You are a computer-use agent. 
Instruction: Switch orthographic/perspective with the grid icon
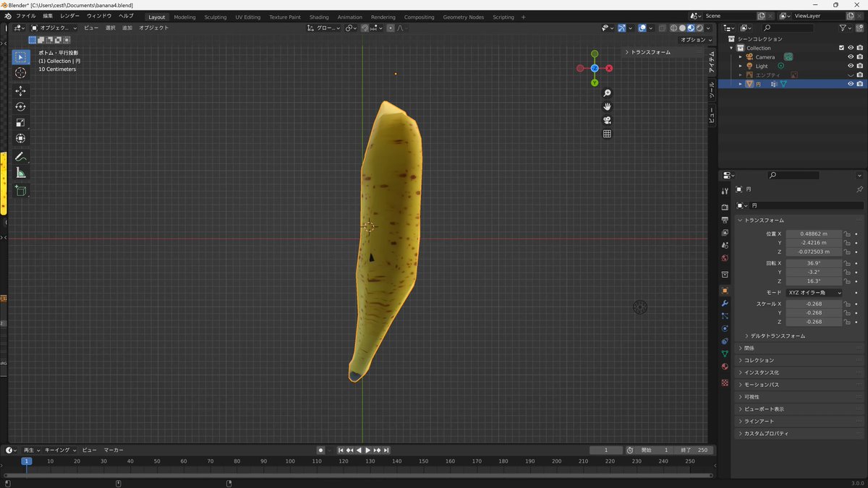click(607, 134)
